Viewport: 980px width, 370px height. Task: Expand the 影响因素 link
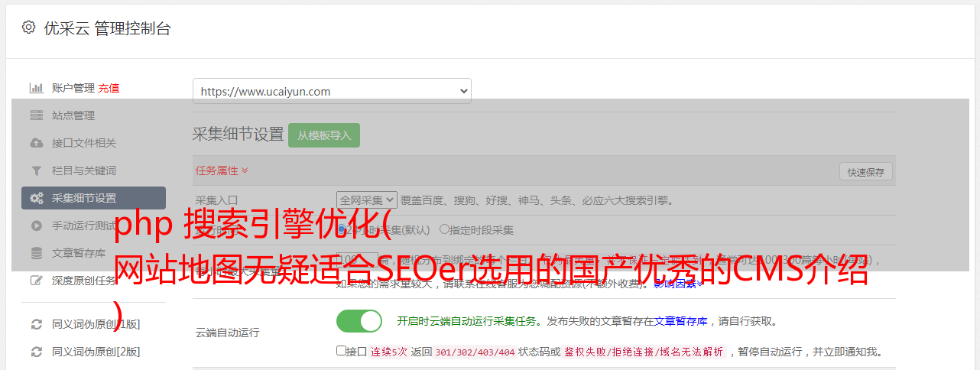tap(679, 284)
